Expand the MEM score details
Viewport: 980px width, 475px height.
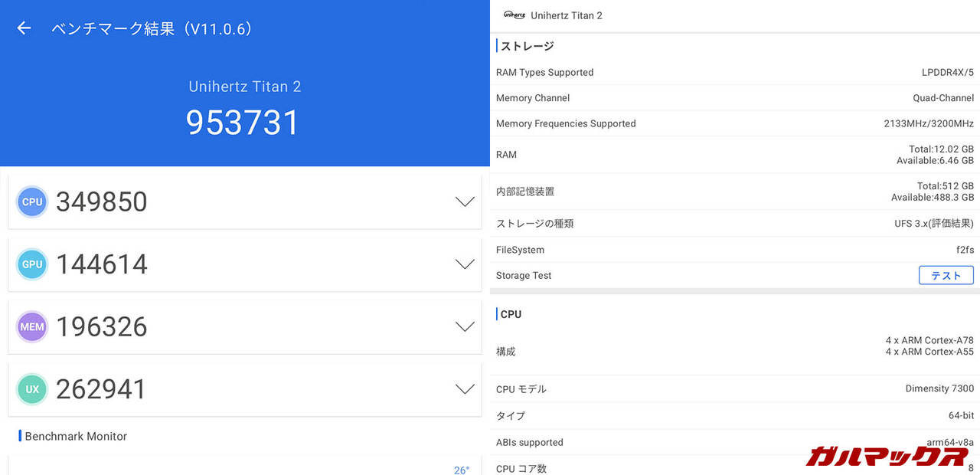[465, 326]
